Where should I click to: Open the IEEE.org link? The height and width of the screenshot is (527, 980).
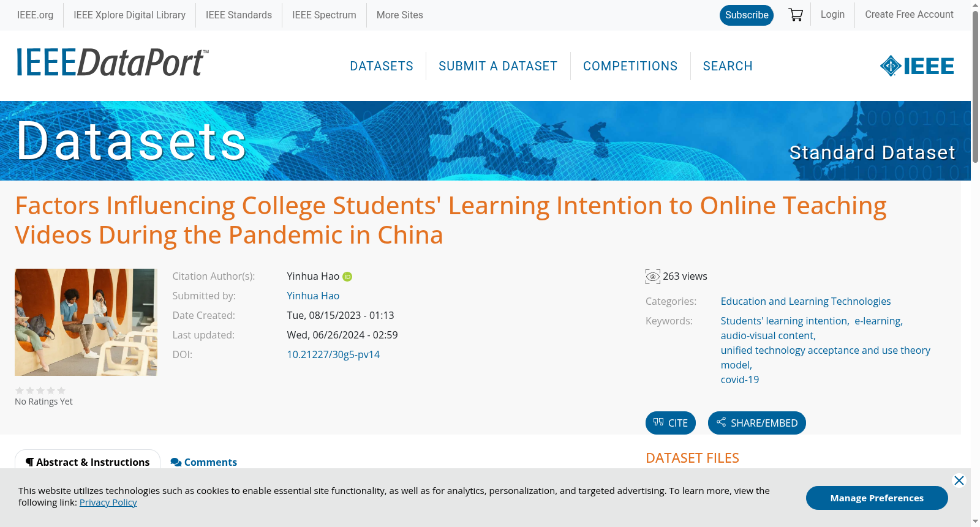point(36,15)
